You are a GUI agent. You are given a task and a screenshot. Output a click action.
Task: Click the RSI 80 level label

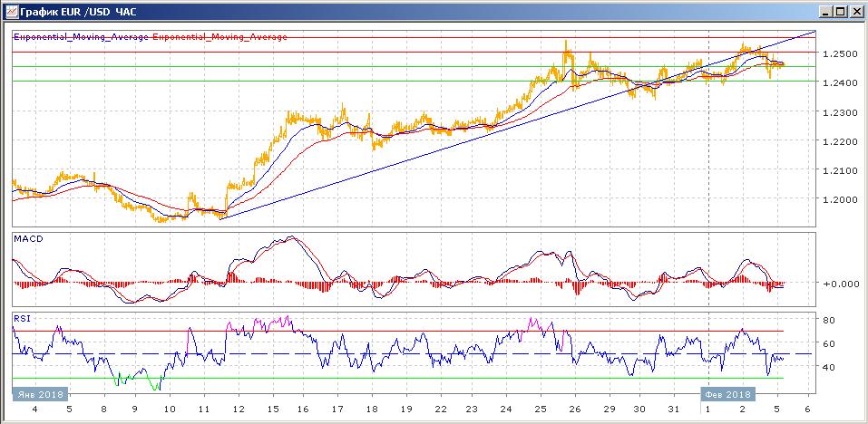coord(829,320)
